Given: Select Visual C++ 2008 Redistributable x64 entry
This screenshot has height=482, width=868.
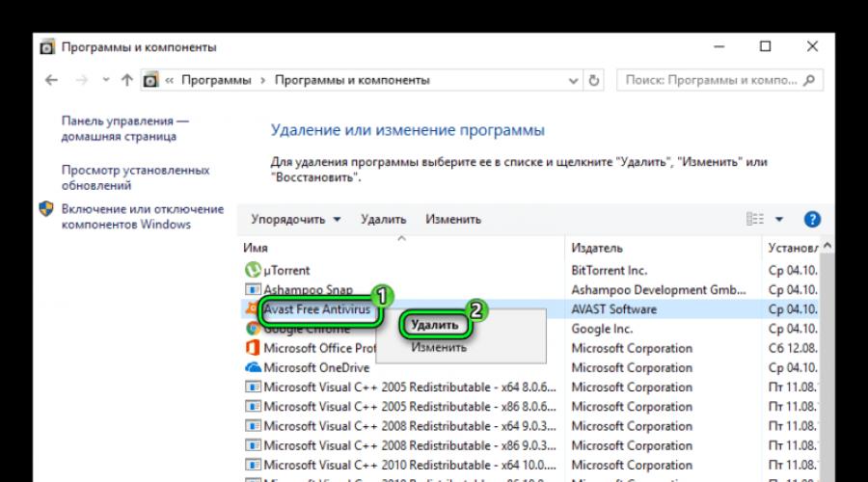Looking at the screenshot, I should coord(410,426).
